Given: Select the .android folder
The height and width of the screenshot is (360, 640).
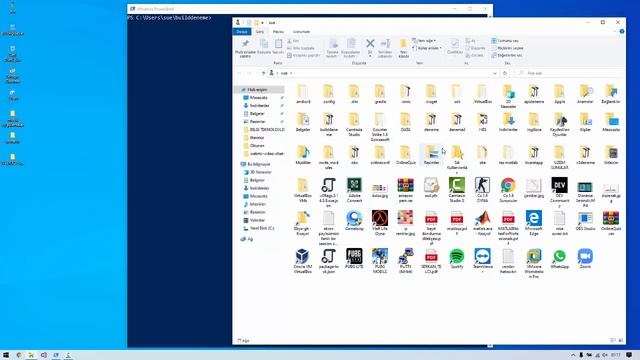Looking at the screenshot, I should [x=302, y=94].
